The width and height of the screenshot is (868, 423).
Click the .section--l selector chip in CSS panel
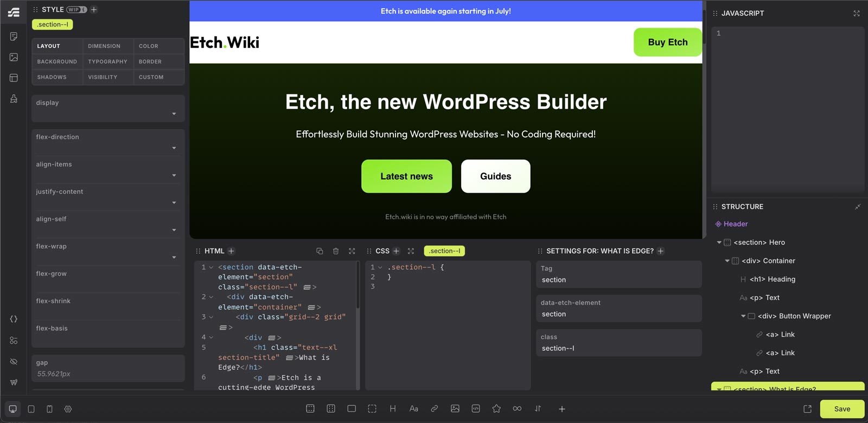click(444, 251)
